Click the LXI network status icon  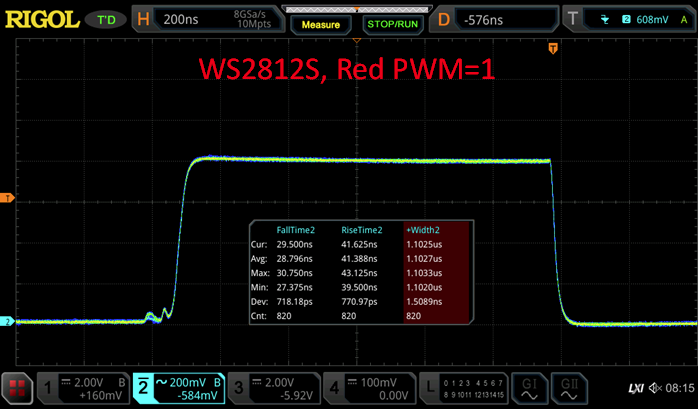[x=636, y=389]
